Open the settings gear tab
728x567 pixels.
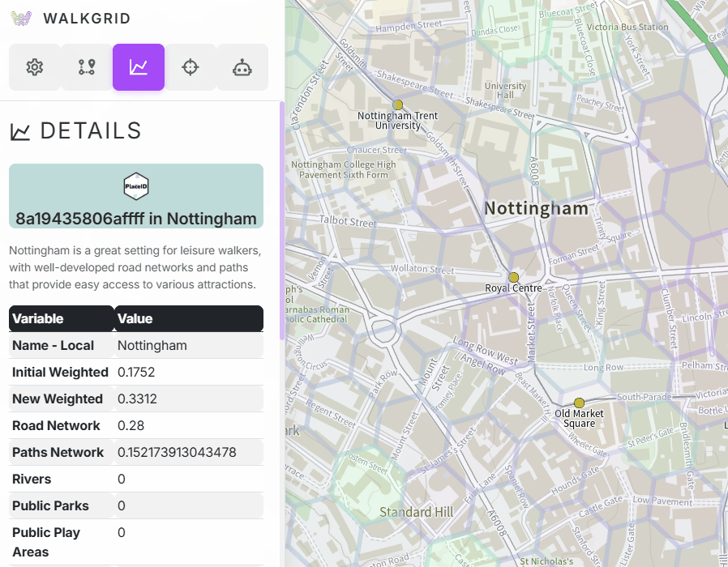tap(35, 67)
